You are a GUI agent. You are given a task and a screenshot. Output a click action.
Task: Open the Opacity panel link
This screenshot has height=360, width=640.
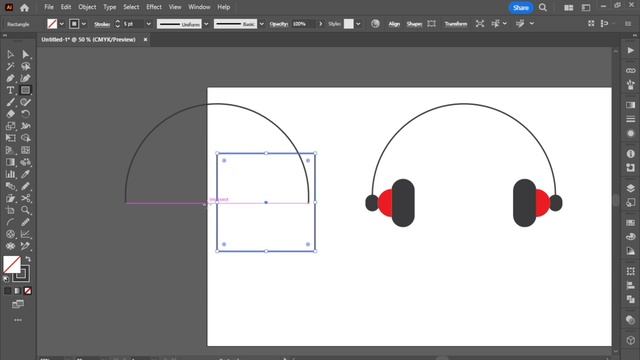point(278,24)
